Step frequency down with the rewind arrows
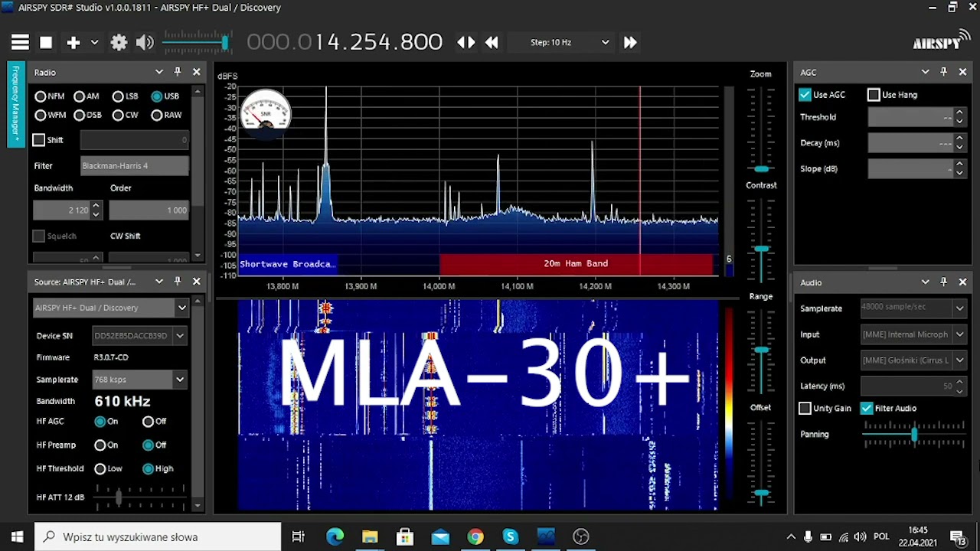Image resolution: width=980 pixels, height=551 pixels. point(492,43)
